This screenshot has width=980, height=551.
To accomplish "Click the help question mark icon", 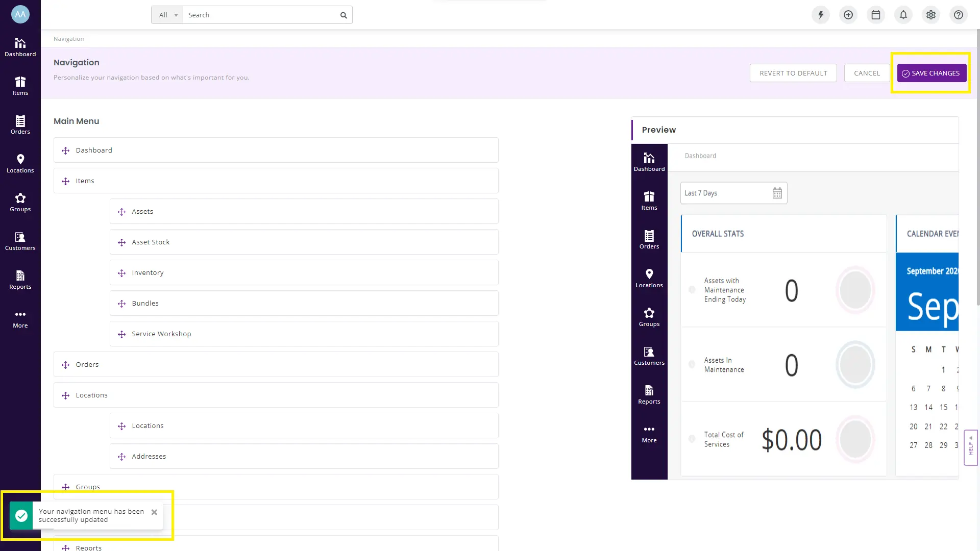I will 959,15.
